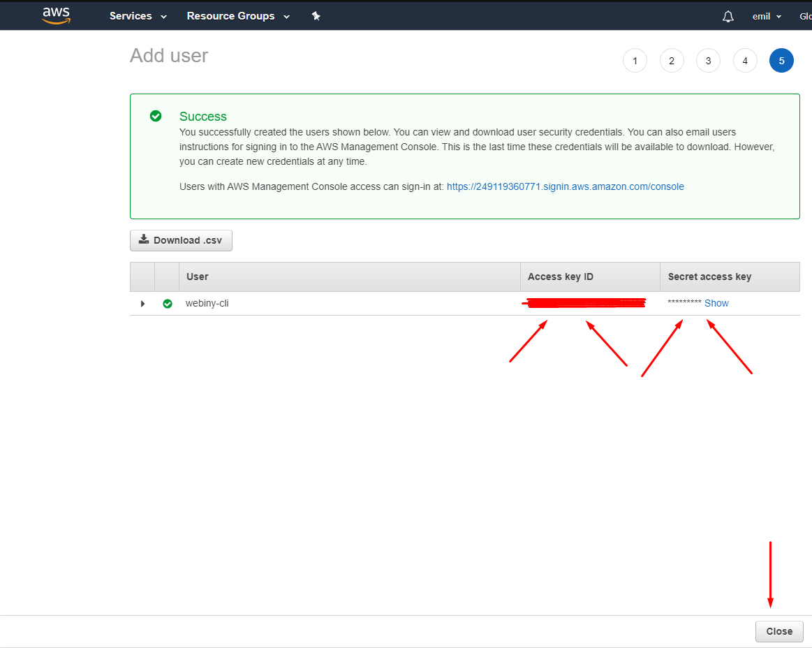Screen dimensions: 812x648
Task: Select step 5 circle in the wizard
Action: (x=781, y=60)
